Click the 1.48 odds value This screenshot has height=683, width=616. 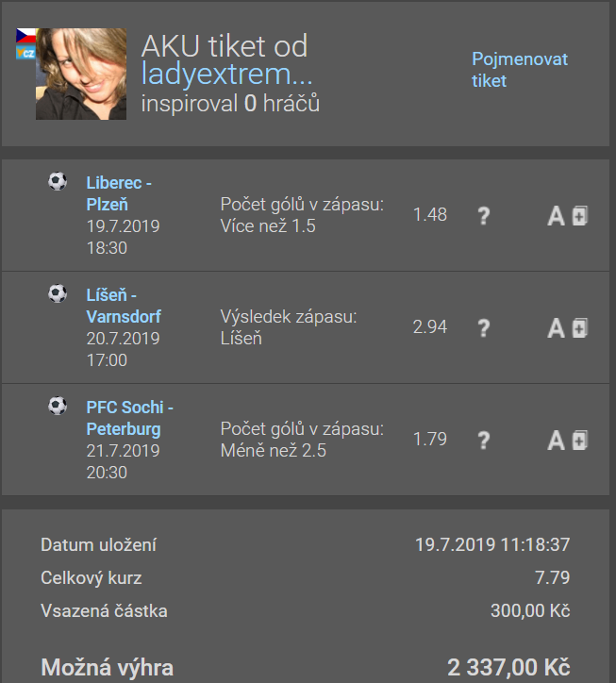click(430, 215)
